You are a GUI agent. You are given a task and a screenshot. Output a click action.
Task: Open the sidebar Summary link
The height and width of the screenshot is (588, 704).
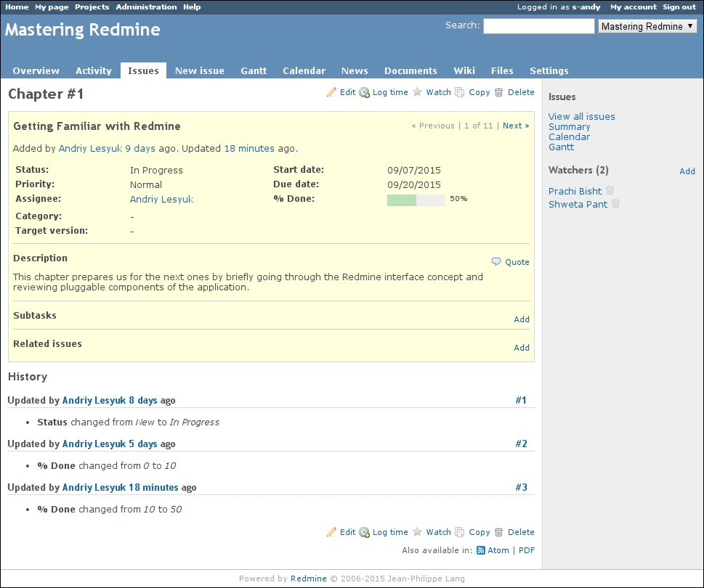(x=570, y=127)
